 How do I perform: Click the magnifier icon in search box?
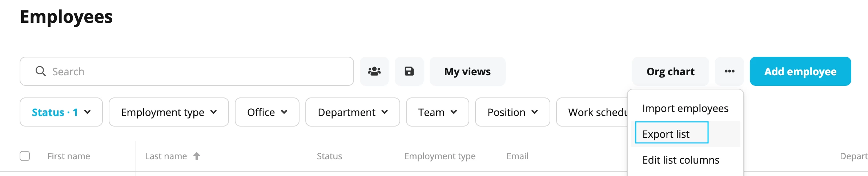[40, 71]
